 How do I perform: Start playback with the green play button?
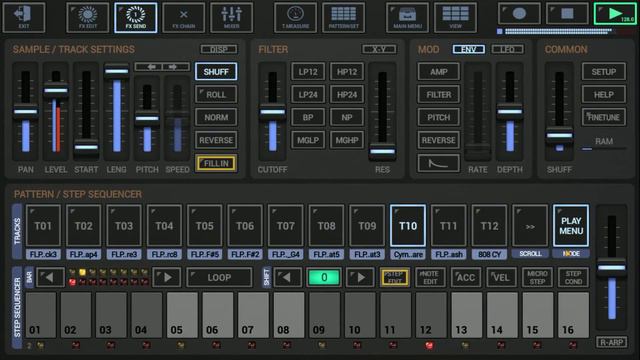pyautogui.click(x=615, y=14)
